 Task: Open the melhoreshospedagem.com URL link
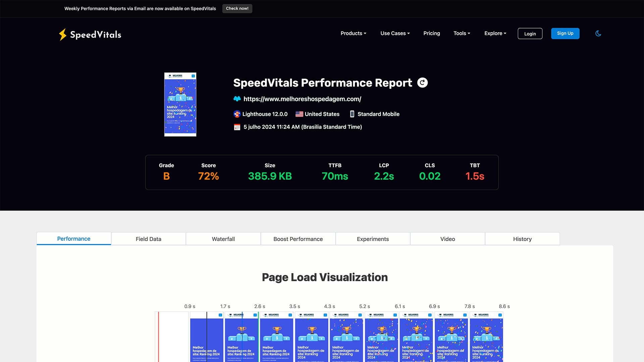pyautogui.click(x=302, y=99)
